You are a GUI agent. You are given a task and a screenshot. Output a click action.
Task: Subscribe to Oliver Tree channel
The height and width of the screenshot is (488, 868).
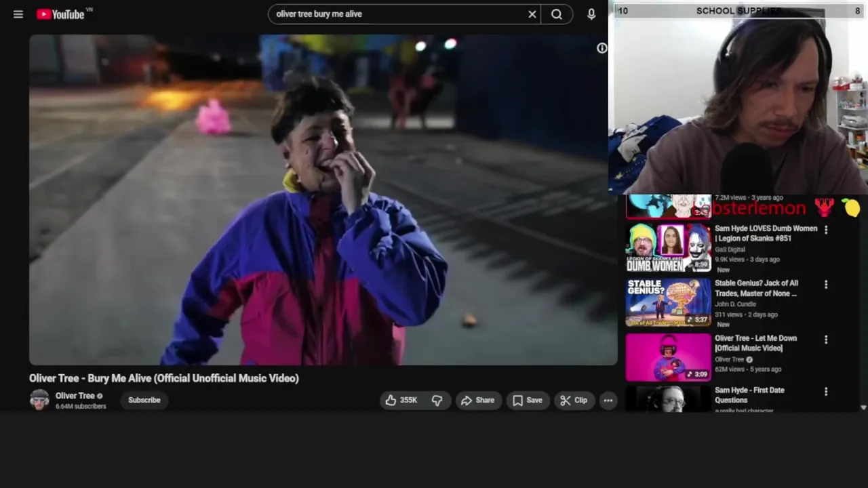point(144,401)
